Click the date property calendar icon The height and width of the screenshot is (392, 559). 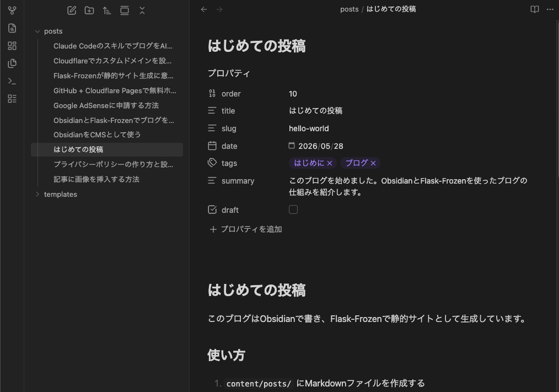pyautogui.click(x=212, y=146)
